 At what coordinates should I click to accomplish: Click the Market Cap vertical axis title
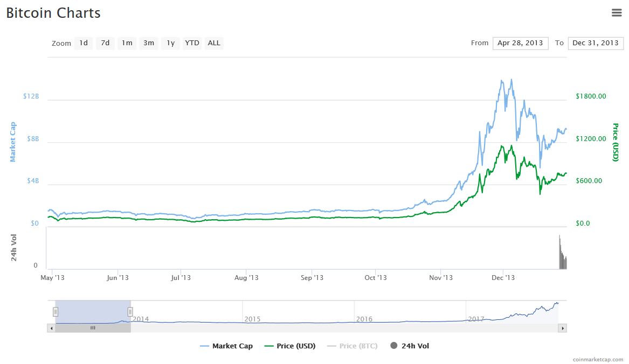(x=13, y=142)
